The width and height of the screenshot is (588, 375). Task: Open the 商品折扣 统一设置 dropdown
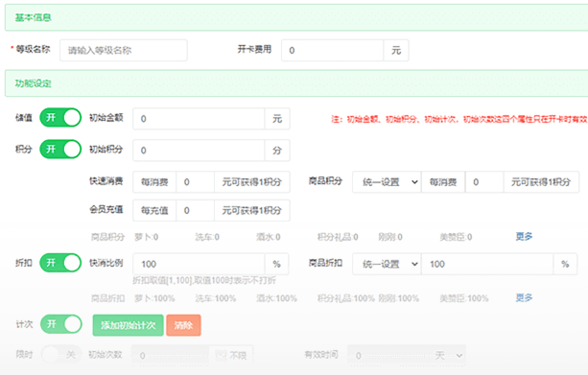pyautogui.click(x=387, y=264)
